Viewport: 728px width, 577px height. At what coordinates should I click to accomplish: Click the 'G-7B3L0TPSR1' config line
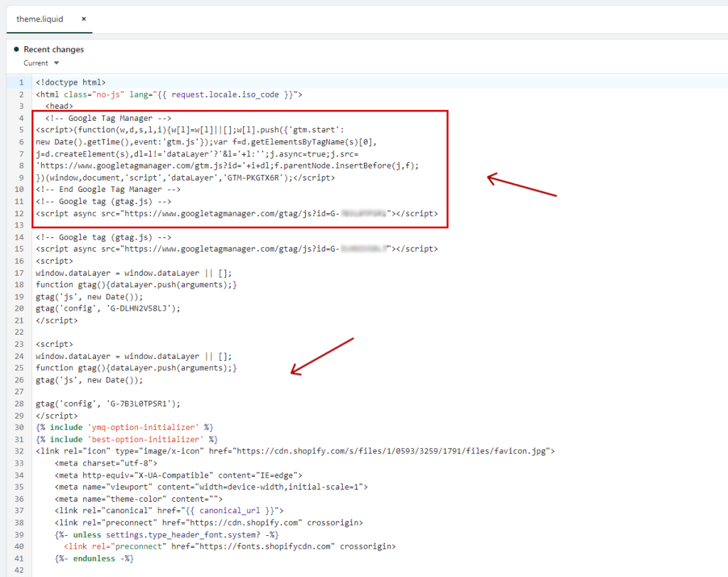tap(108, 404)
